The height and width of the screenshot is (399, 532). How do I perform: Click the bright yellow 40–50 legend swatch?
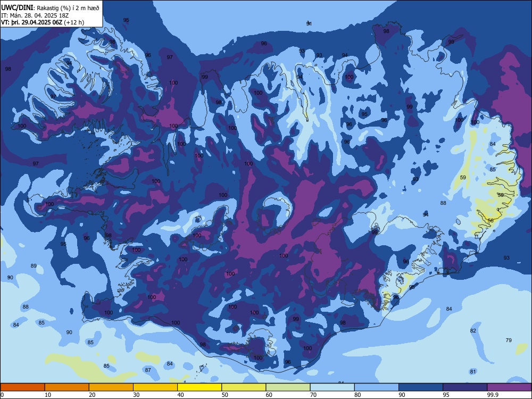coord(199,387)
